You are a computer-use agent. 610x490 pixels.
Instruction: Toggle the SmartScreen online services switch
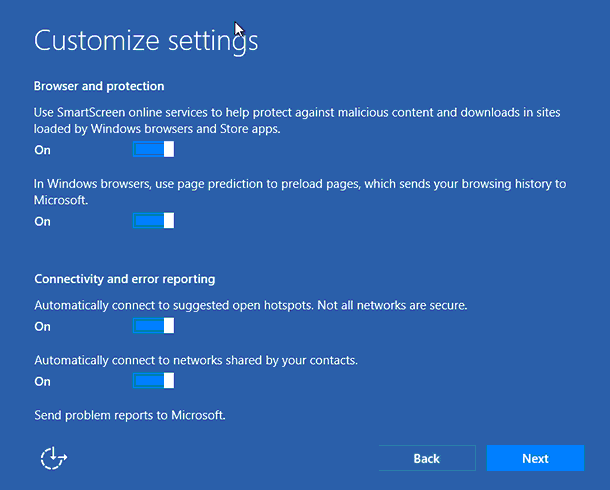point(153,149)
